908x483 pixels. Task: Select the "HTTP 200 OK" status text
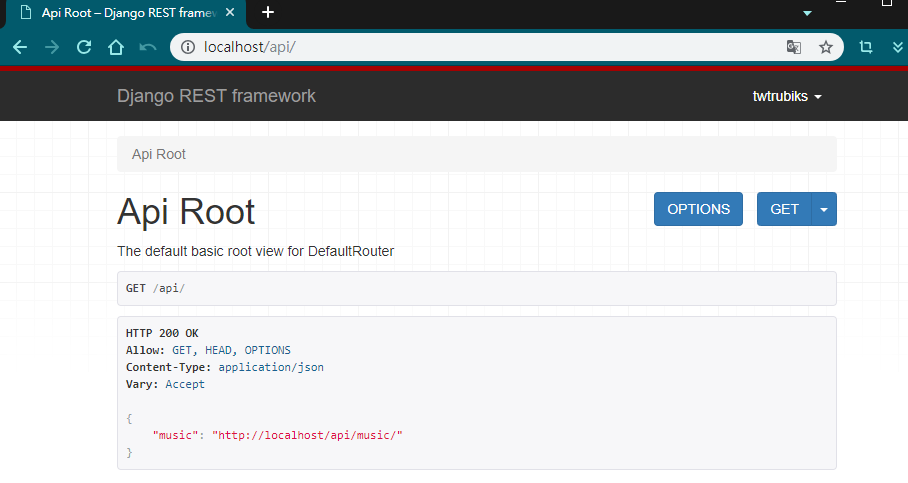[x=162, y=334]
